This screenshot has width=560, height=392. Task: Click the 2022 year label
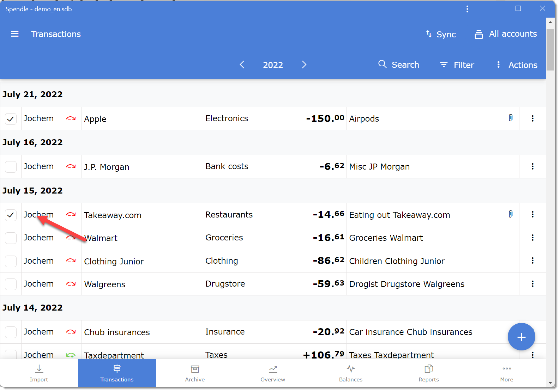[x=273, y=65]
